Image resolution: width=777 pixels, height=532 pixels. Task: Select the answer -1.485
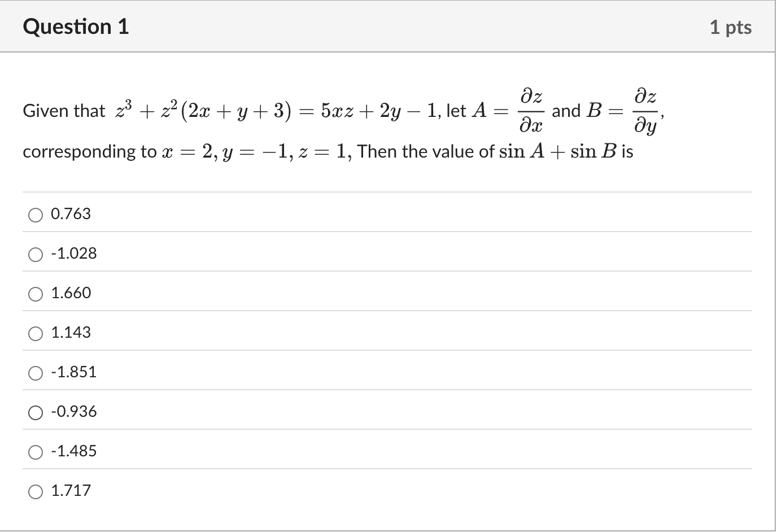coord(36,452)
